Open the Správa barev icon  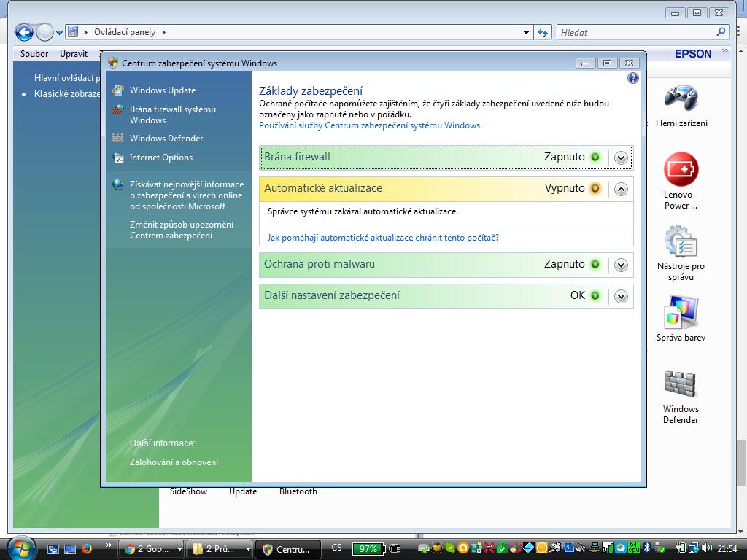point(681,319)
